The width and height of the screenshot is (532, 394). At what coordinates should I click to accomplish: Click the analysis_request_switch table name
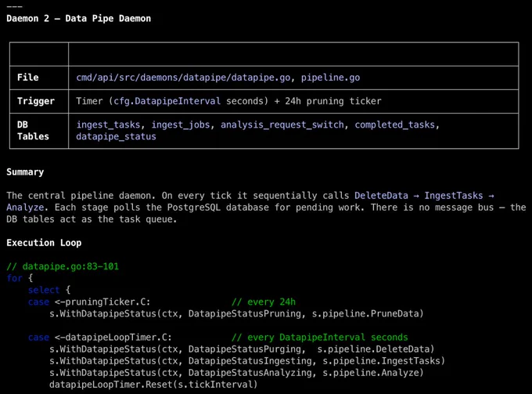click(282, 125)
